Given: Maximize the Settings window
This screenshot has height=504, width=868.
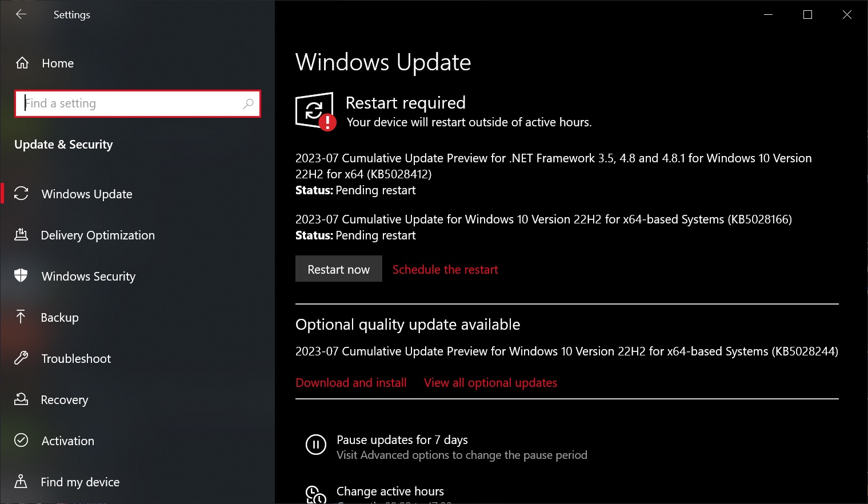Looking at the screenshot, I should [807, 14].
